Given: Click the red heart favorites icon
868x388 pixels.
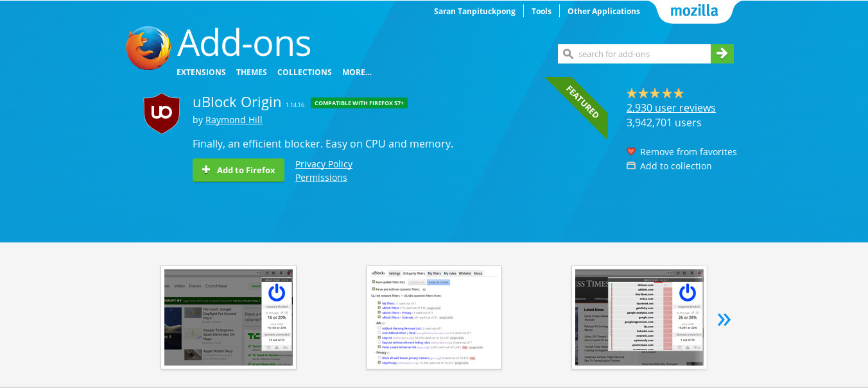Looking at the screenshot, I should (631, 151).
